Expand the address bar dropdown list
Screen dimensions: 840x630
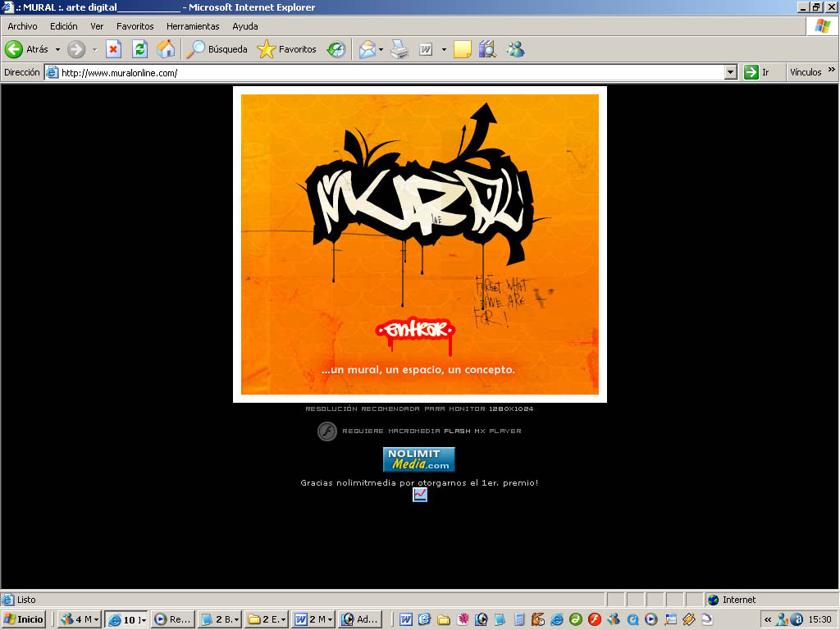coord(731,72)
